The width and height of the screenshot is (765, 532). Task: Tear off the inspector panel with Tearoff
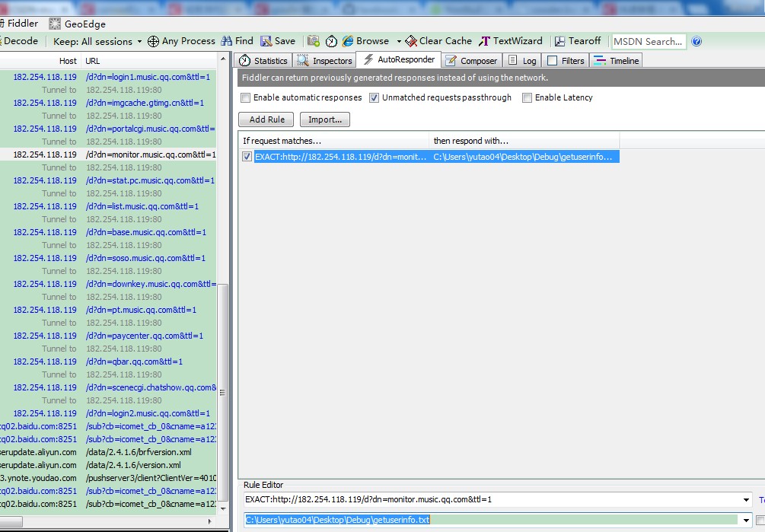point(578,41)
